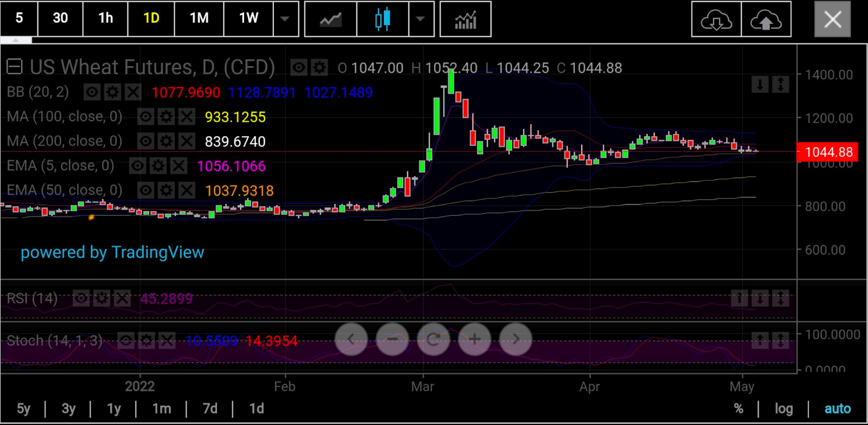Screen dimensions: 868x425
Task: Open the powered by TradingView link
Action: click(x=112, y=252)
